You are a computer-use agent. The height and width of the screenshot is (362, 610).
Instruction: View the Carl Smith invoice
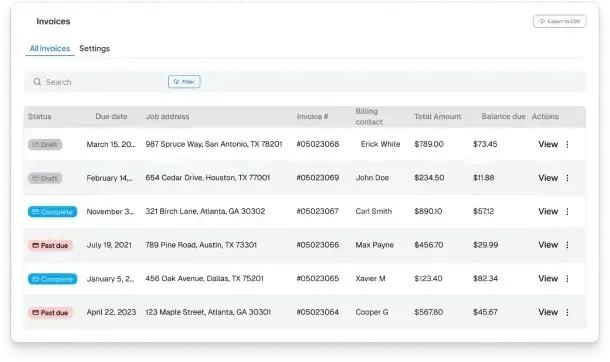pos(548,212)
